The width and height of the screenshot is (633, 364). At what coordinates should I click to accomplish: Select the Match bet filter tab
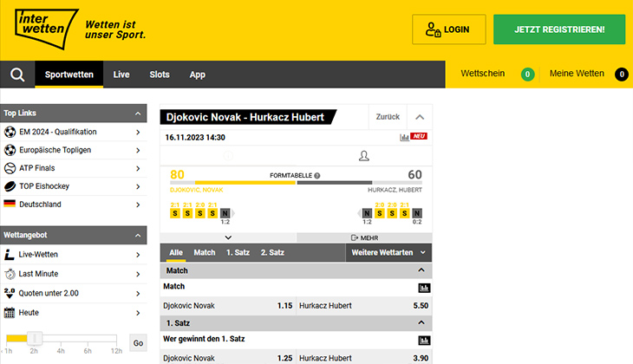205,252
